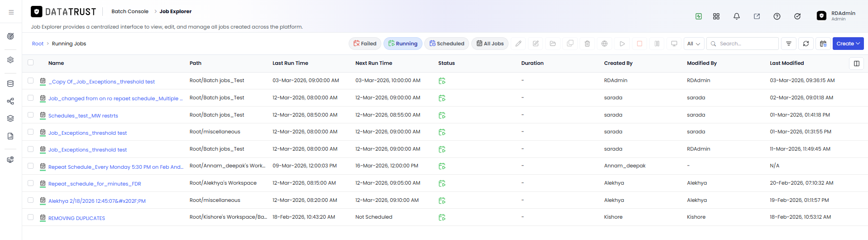Screen dimensions: 868x240
Task: Go to Batch Console breadcrumb
Action: (x=130, y=11)
